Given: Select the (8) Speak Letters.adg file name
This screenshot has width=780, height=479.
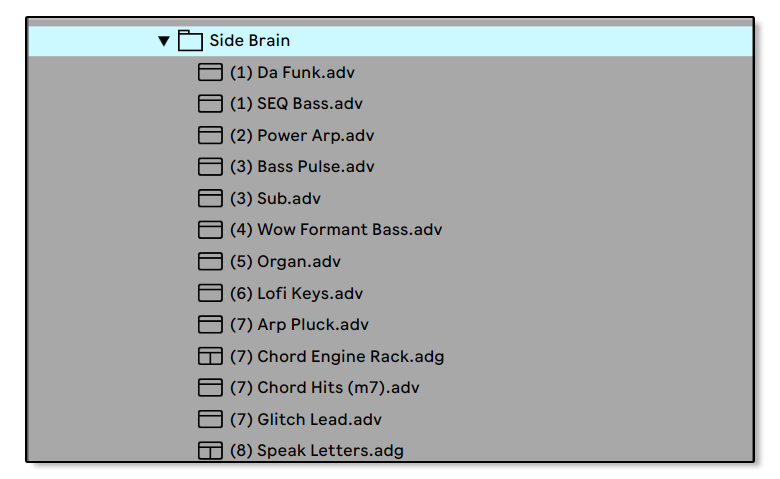Looking at the screenshot, I should (317, 451).
